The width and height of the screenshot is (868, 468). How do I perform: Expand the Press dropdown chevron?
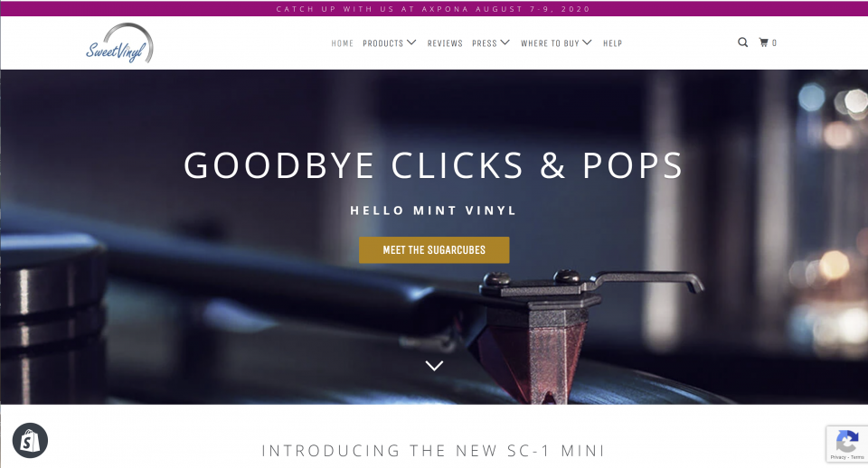click(505, 42)
